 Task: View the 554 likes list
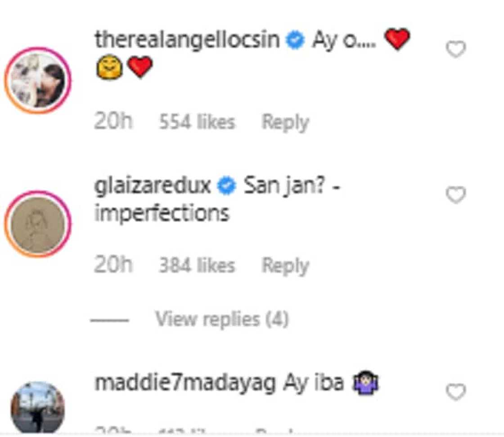tap(197, 122)
